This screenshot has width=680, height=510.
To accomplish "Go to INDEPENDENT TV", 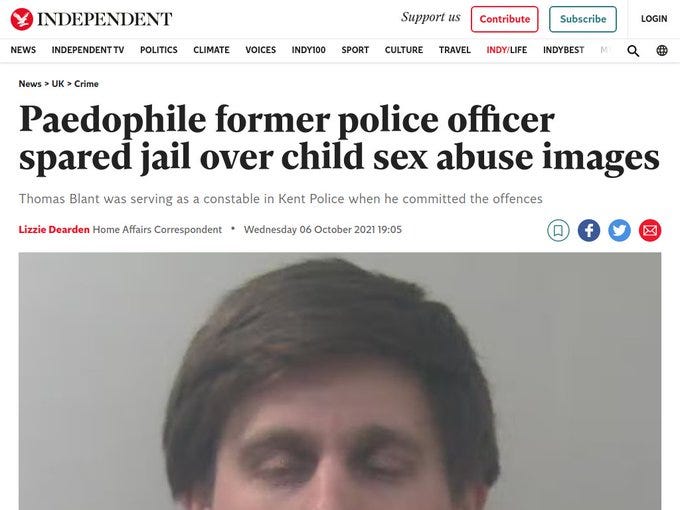I will coord(88,50).
